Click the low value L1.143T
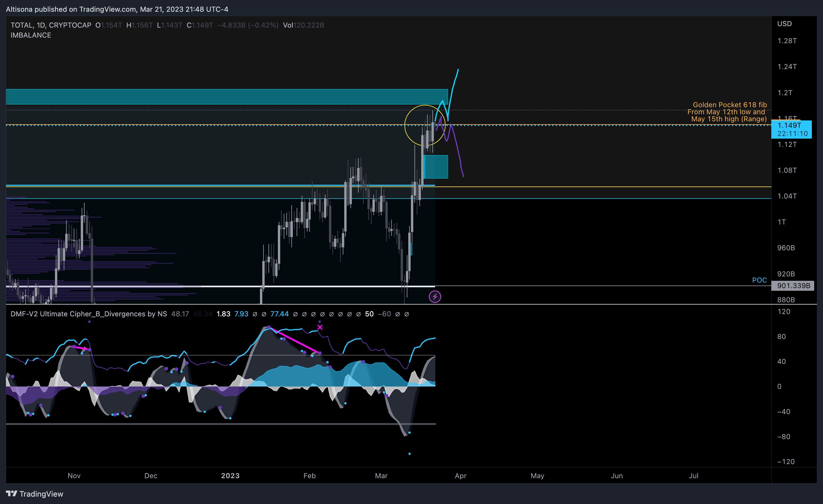This screenshot has height=504, width=823. (170, 25)
